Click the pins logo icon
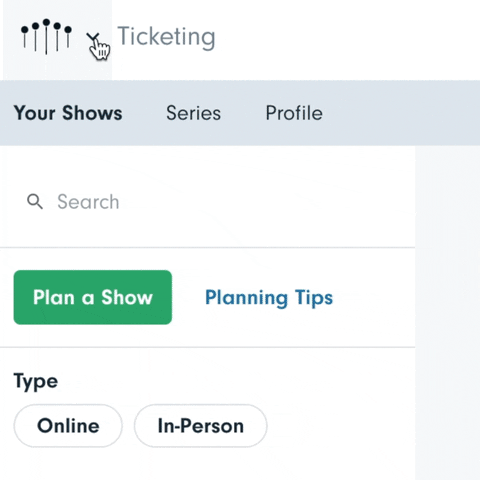The width and height of the screenshot is (480, 480). tap(46, 37)
